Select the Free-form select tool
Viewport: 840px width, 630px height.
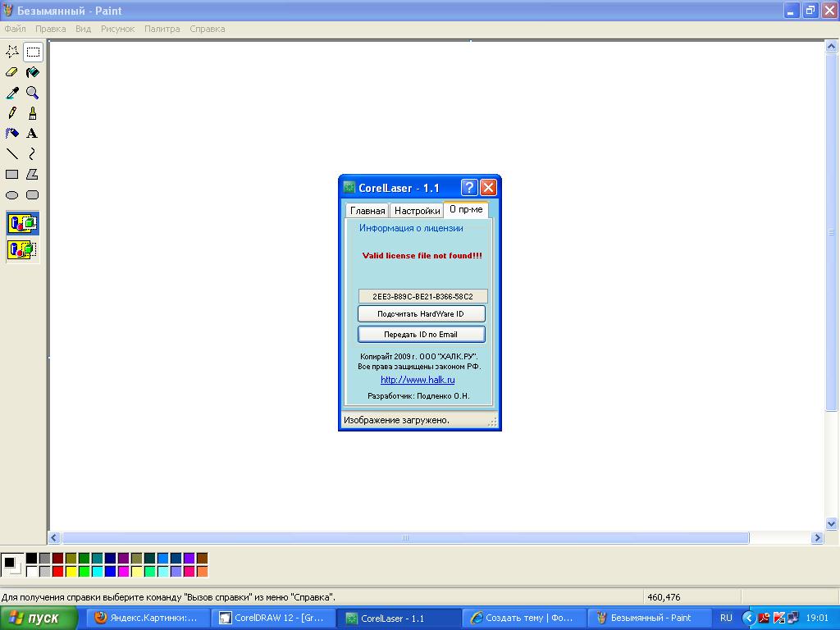point(12,52)
